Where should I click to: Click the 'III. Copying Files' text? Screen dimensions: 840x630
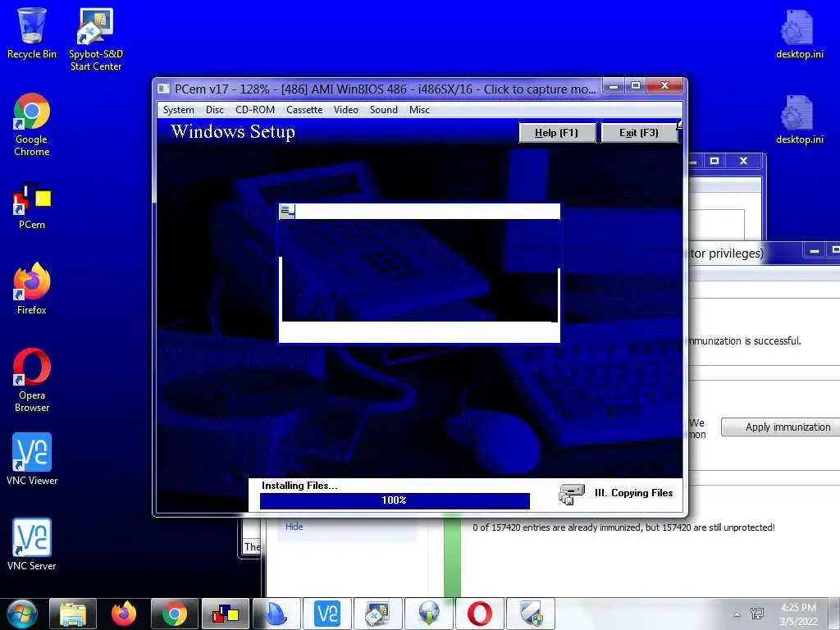pos(634,493)
